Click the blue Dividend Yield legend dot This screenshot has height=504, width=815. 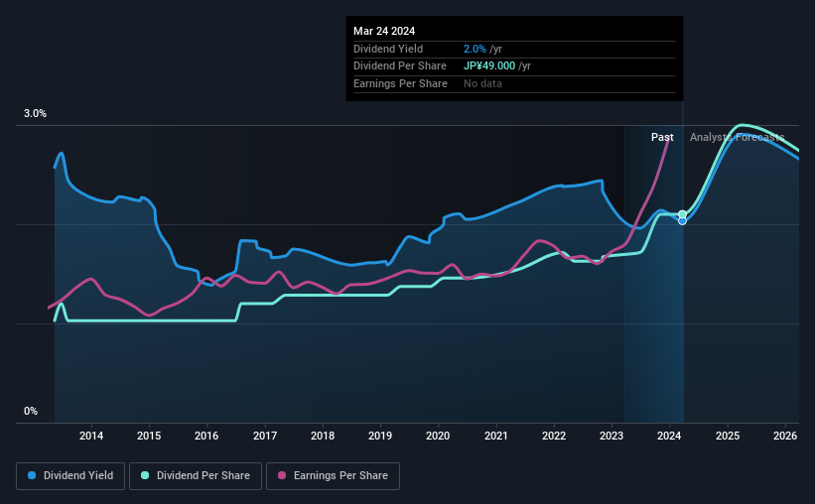pos(32,475)
